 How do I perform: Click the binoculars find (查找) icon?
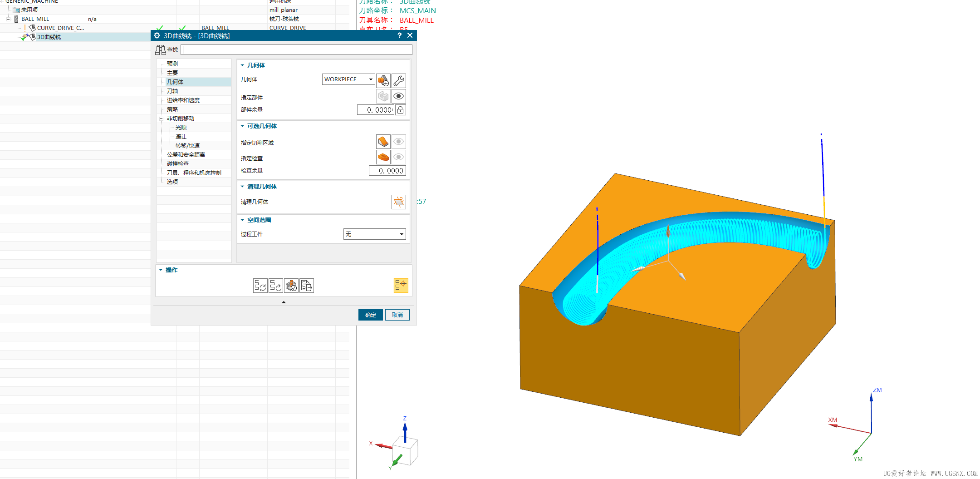pos(161,50)
